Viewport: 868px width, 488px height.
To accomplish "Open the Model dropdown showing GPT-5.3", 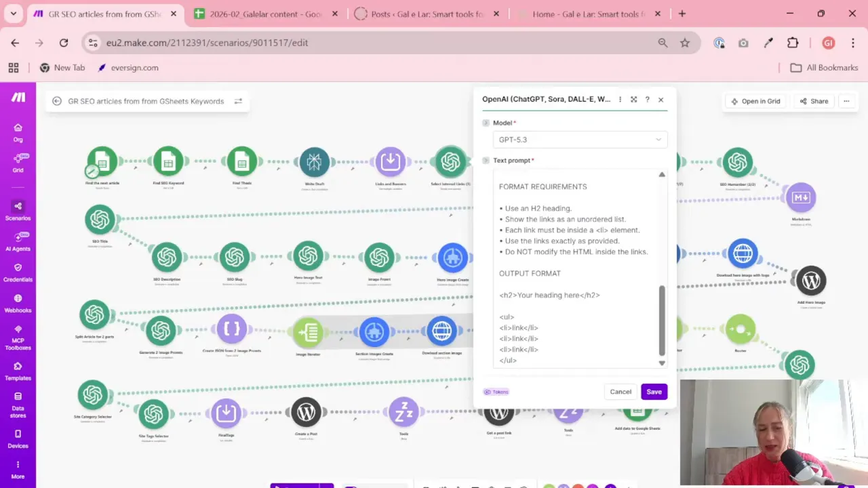I will pyautogui.click(x=580, y=140).
